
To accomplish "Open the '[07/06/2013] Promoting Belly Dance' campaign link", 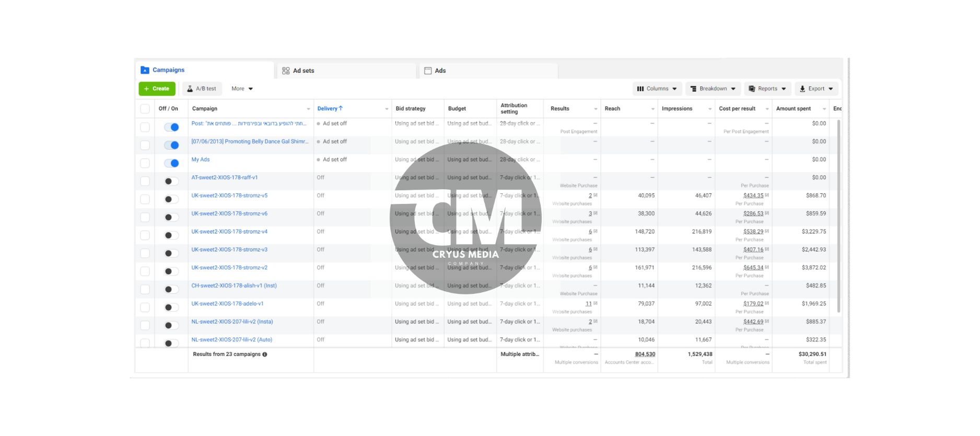I will pos(250,142).
